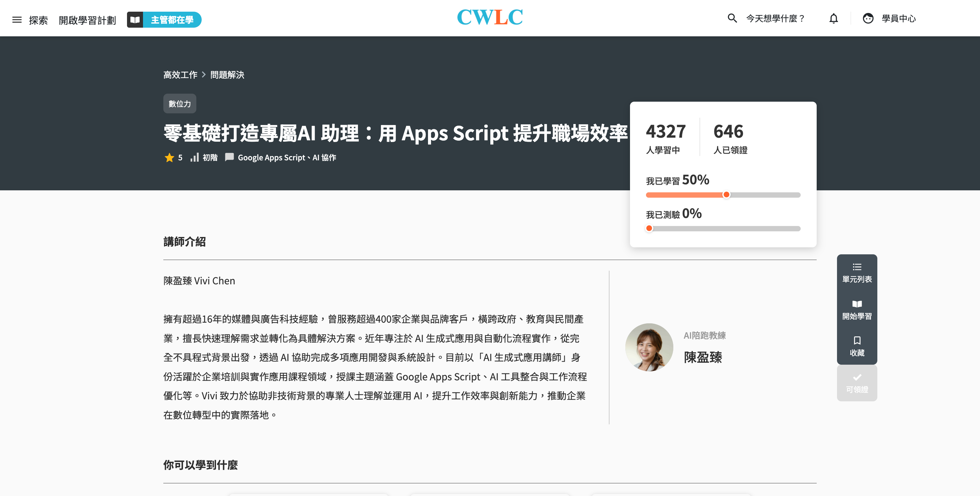Click the 可領證 certificate button
This screenshot has height=496, width=980.
[x=857, y=383]
